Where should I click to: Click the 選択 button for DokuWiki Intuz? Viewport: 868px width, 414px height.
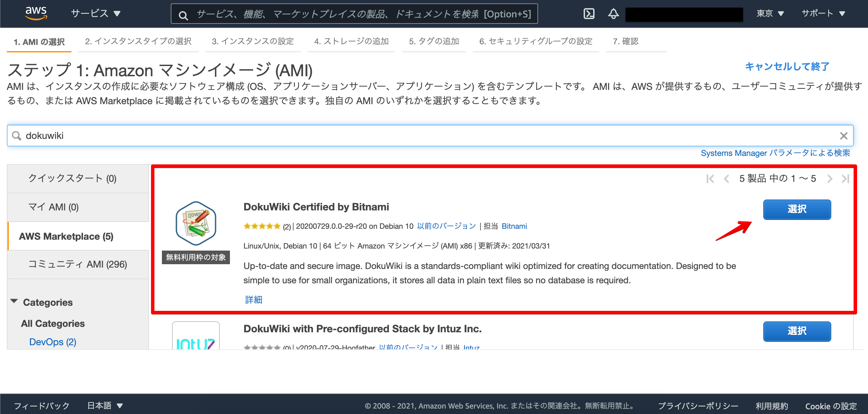pyautogui.click(x=797, y=331)
